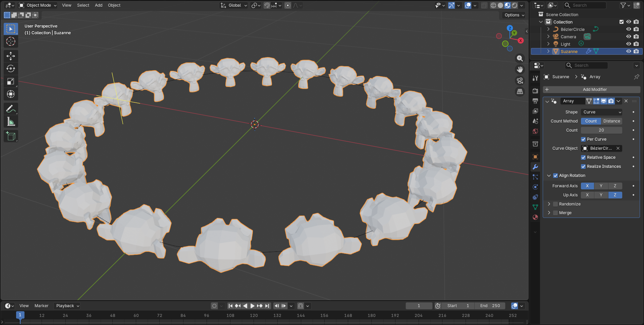Choose the Move tool
This screenshot has height=325, width=644.
[11, 56]
